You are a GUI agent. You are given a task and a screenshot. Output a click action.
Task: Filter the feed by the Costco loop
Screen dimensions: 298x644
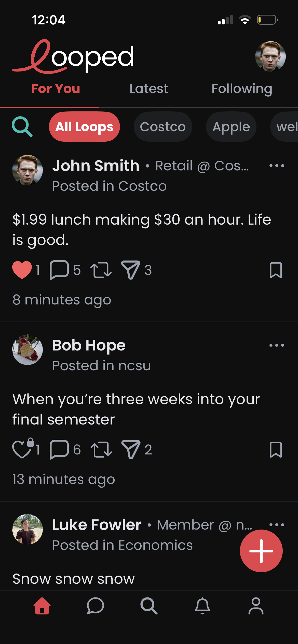click(163, 127)
